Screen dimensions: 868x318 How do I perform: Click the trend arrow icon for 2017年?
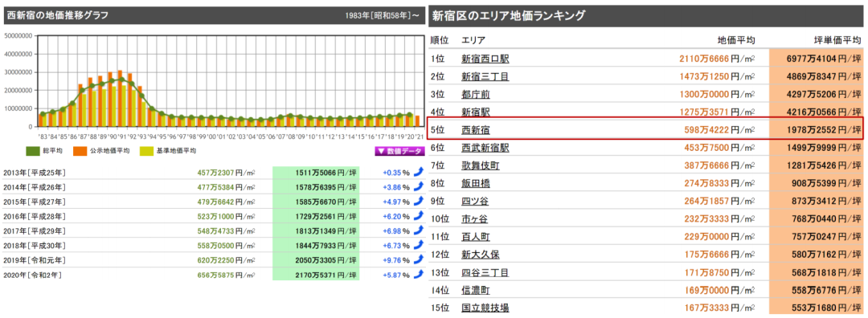click(x=419, y=230)
